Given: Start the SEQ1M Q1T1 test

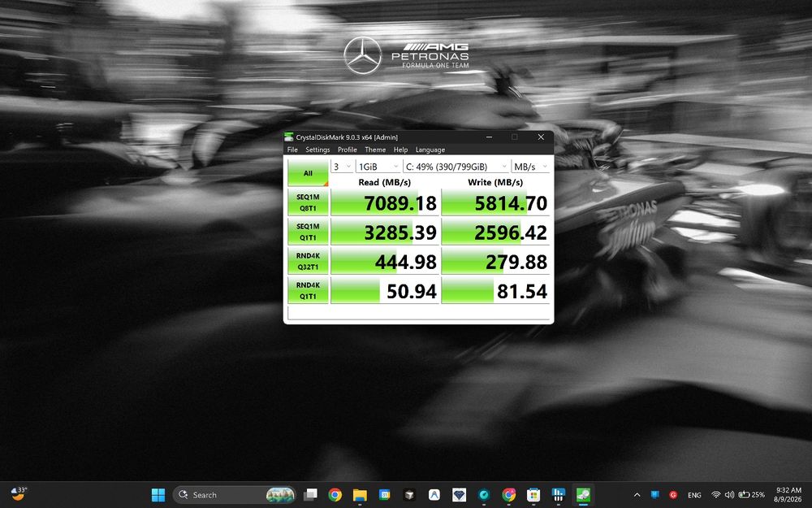Looking at the screenshot, I should tap(308, 232).
